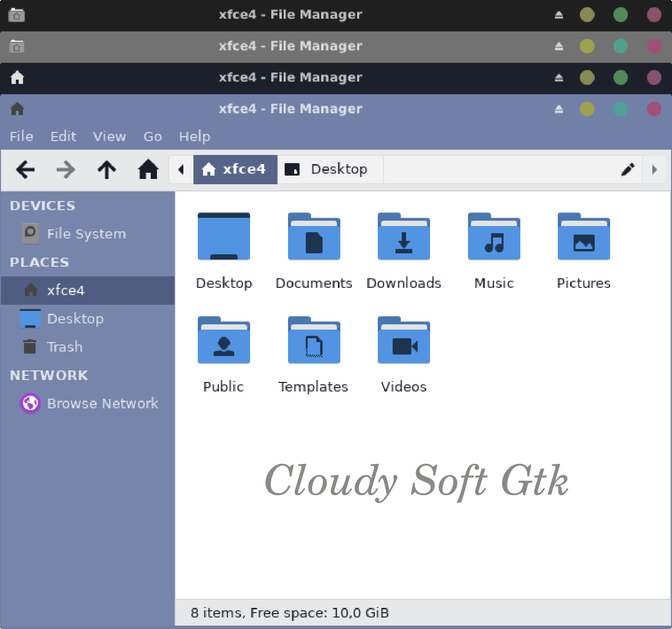Select the Desktop folder icon in the file view

click(224, 236)
